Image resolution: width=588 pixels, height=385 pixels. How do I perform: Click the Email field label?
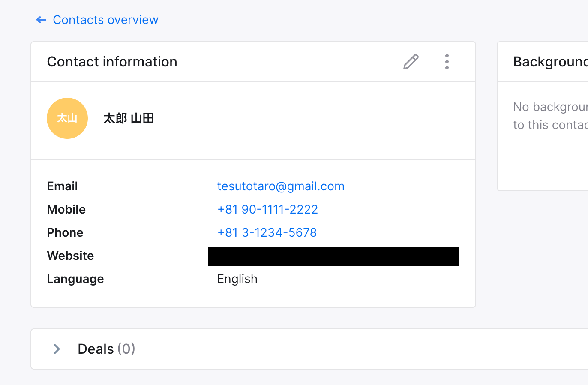click(62, 186)
